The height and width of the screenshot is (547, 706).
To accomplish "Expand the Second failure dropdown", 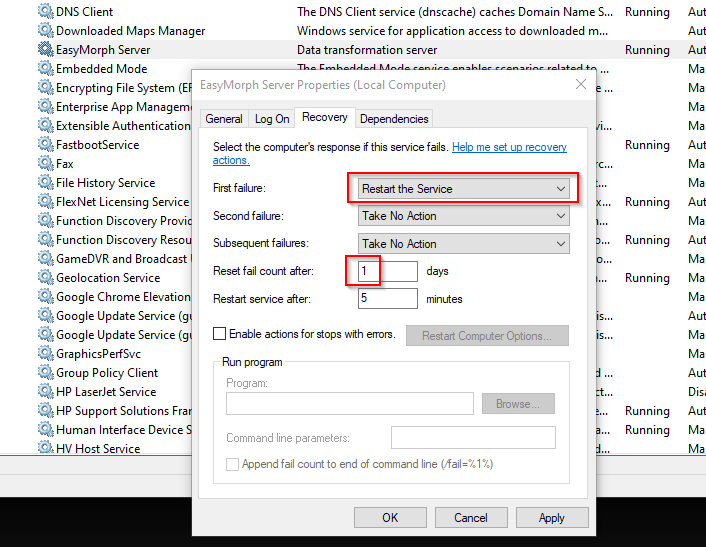I will [x=464, y=216].
